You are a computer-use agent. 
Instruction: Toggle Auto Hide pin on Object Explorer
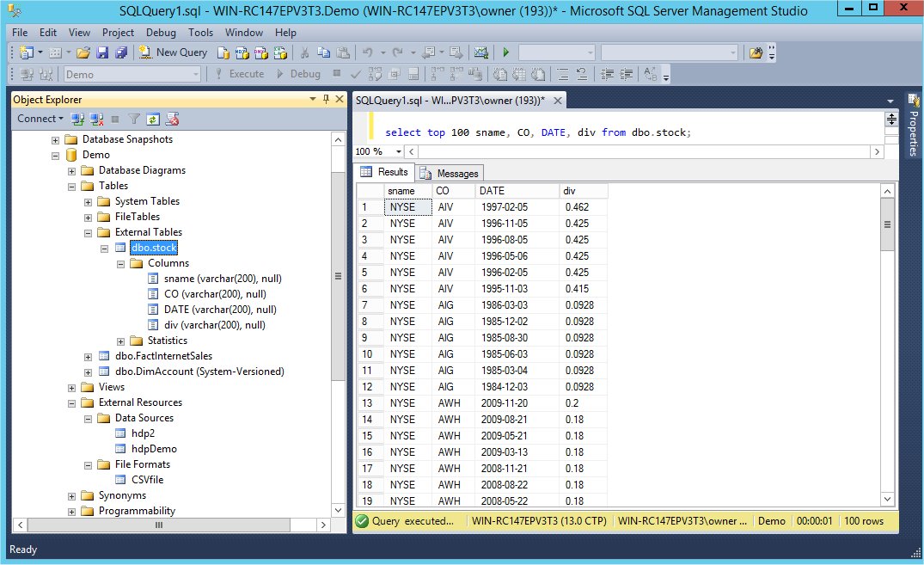[325, 99]
